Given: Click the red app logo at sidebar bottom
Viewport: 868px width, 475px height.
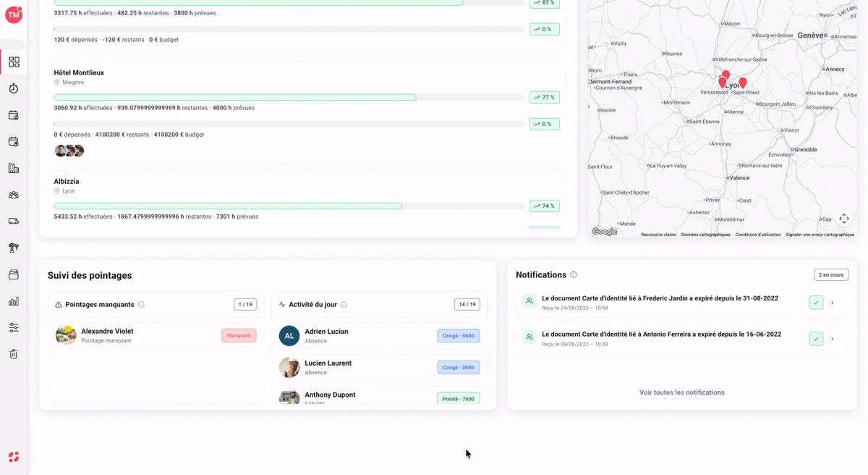Looking at the screenshot, I should coord(14,457).
